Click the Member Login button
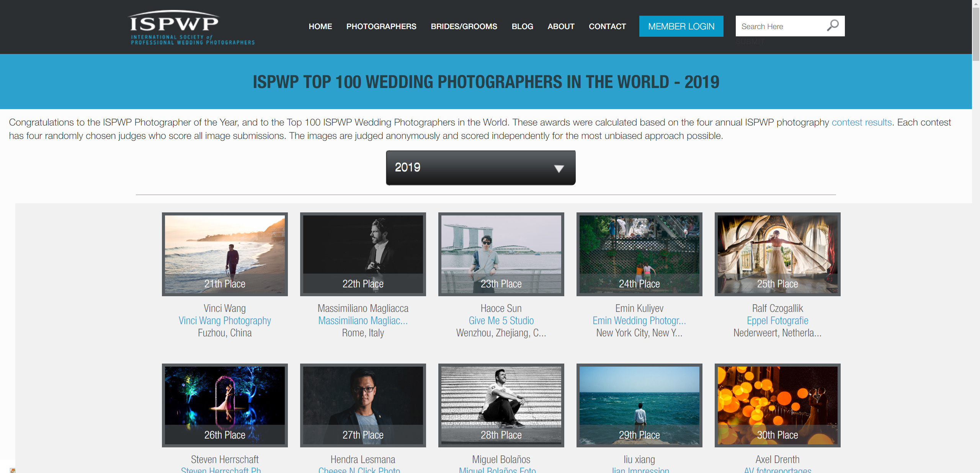Screen dimensions: 980x473 [681, 26]
